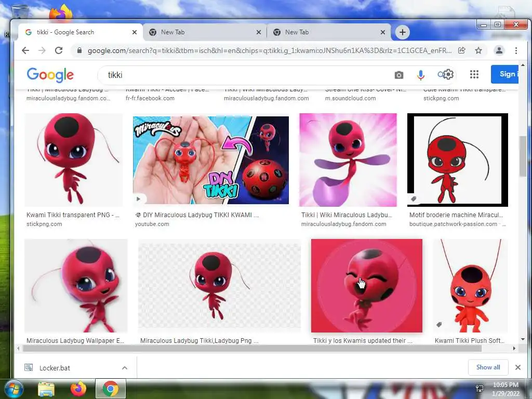Open the DIY Tikki YouTube video thumbnail
The image size is (532, 399).
(x=211, y=160)
